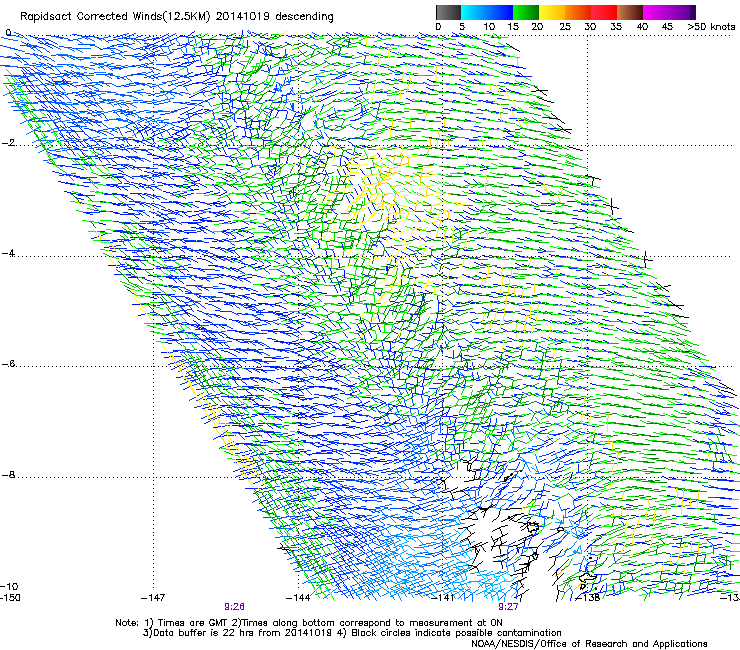Click the longitude axis label '-150'
Viewport: 740px width, 650px height.
click(x=10, y=598)
